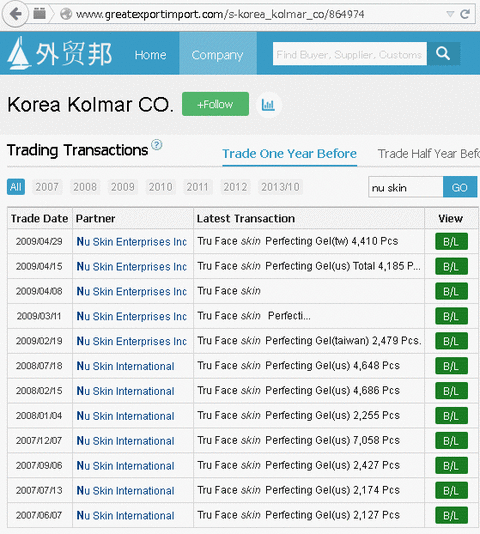
Task: Open the Trading Transactions help question icon
Action: [156, 145]
